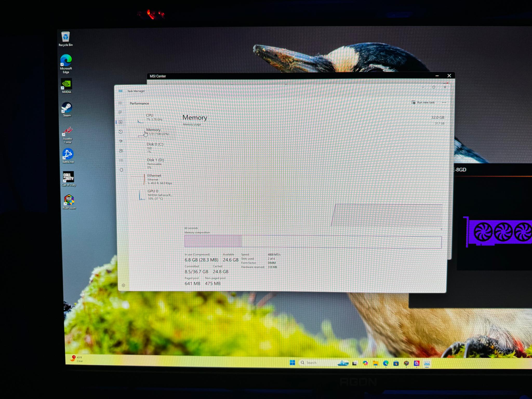Open the Recycle Bin desktop icon
The width and height of the screenshot is (532, 399).
(65, 39)
